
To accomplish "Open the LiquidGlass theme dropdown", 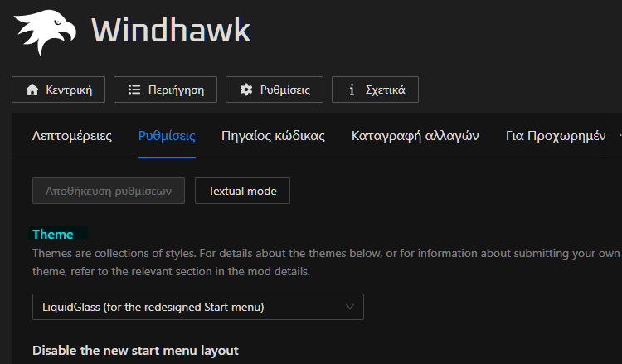I will tap(198, 307).
